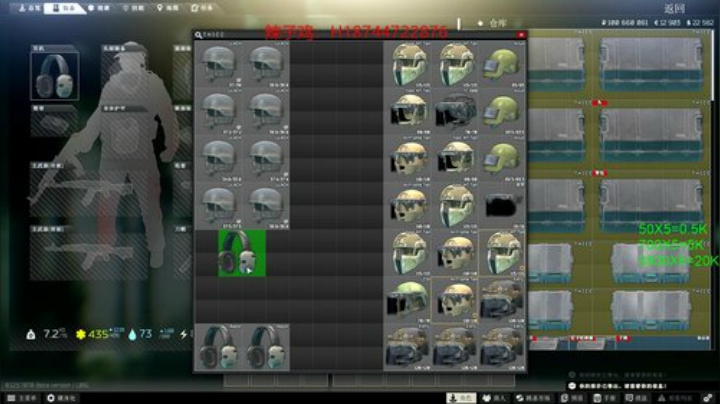Click the Character button in bottom bar

point(461,398)
